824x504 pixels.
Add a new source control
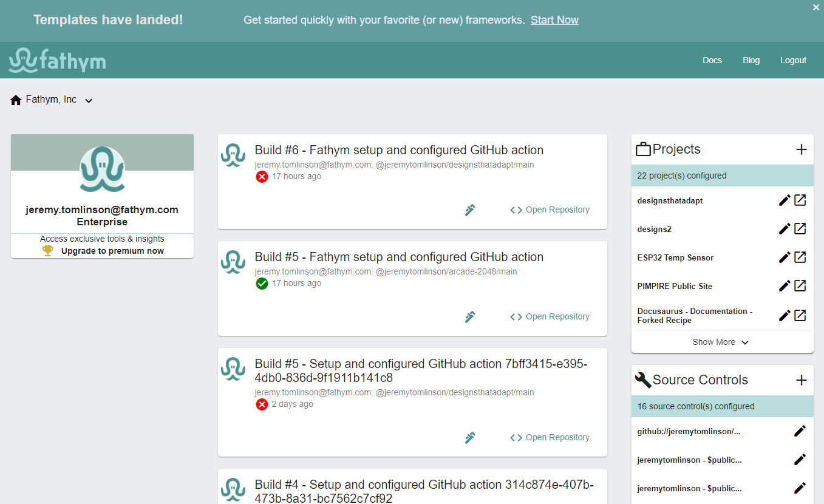802,380
